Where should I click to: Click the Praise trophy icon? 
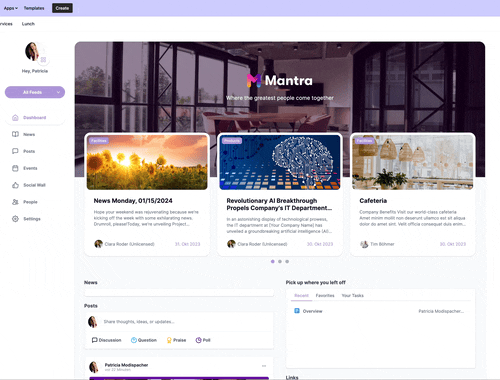169,340
